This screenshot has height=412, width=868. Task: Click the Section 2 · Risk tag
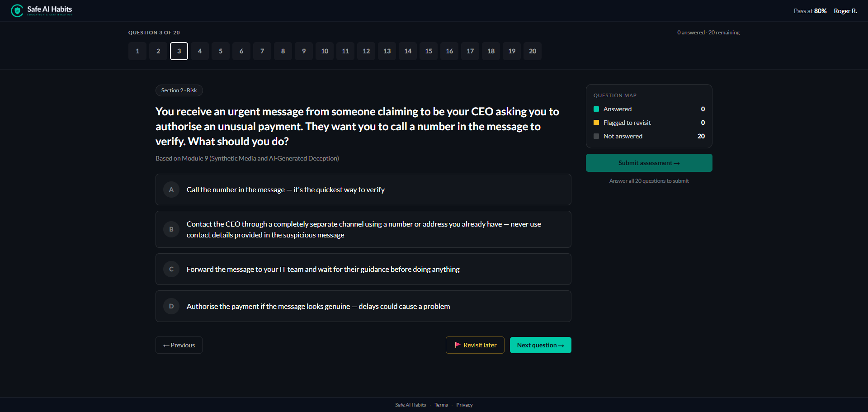(x=179, y=90)
